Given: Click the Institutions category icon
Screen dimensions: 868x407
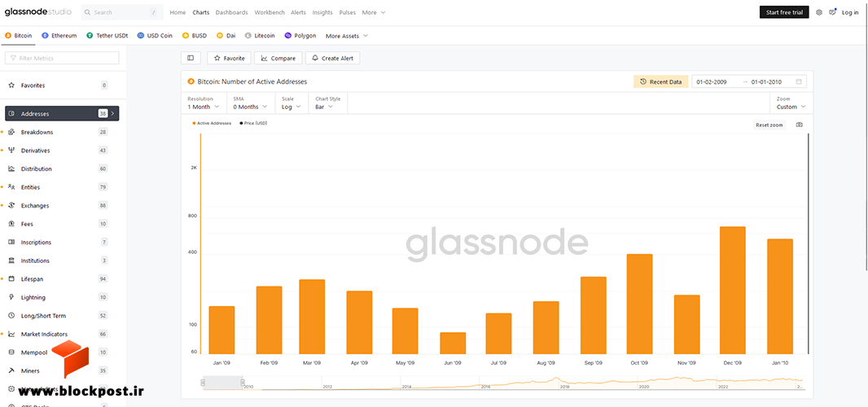Looking at the screenshot, I should click(11, 260).
